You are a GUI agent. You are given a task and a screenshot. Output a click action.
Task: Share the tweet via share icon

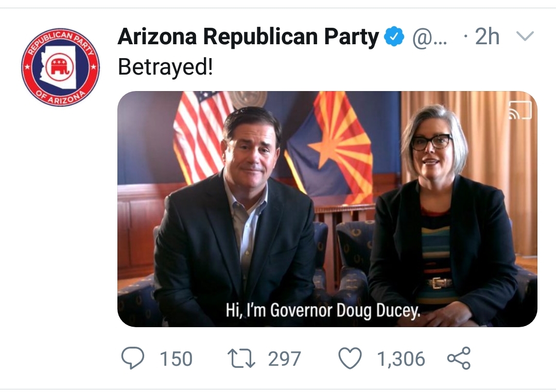(459, 359)
